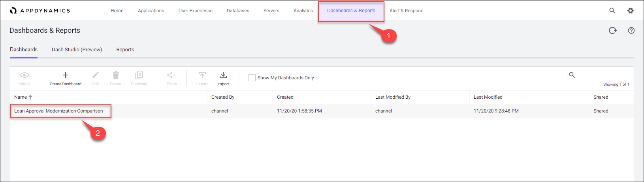The image size is (644, 182).
Task: Click the Delete trash icon
Action: coord(115,75)
